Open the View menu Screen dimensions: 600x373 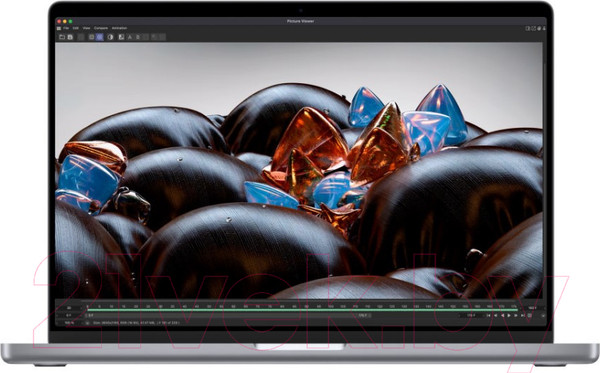click(86, 28)
